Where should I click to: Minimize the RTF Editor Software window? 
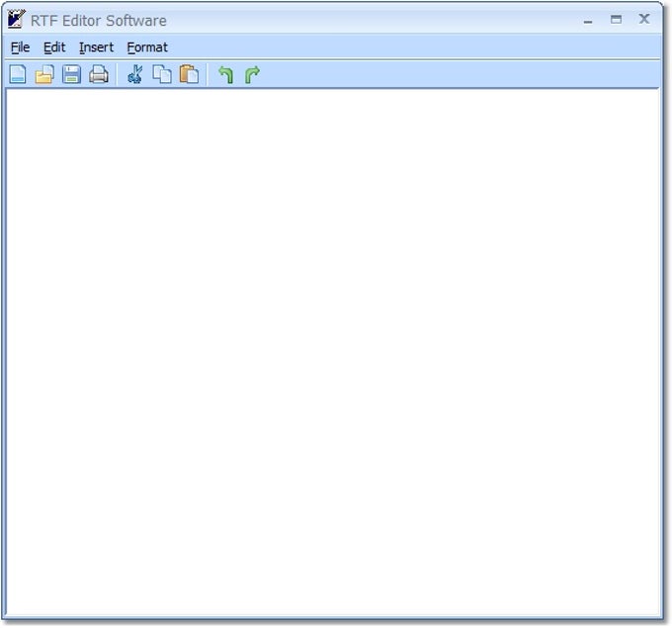(588, 20)
